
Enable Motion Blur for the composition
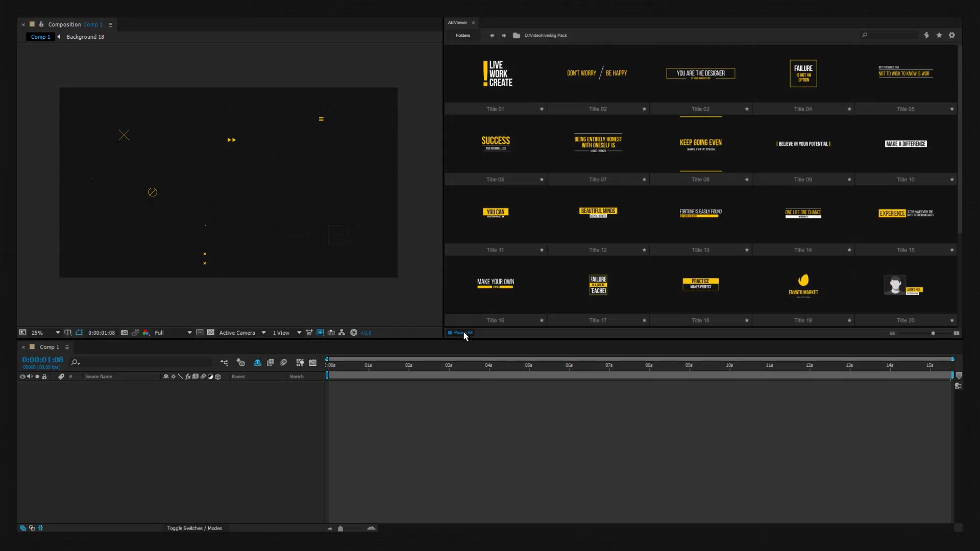click(284, 363)
